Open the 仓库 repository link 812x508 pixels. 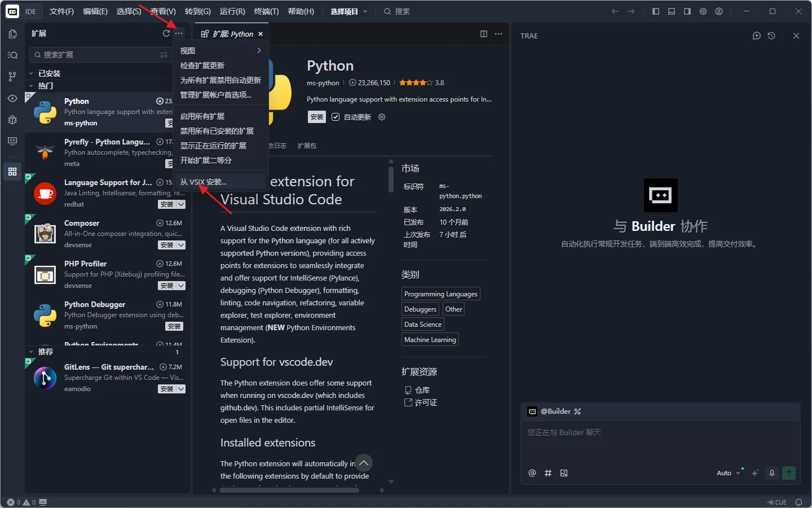click(x=422, y=390)
